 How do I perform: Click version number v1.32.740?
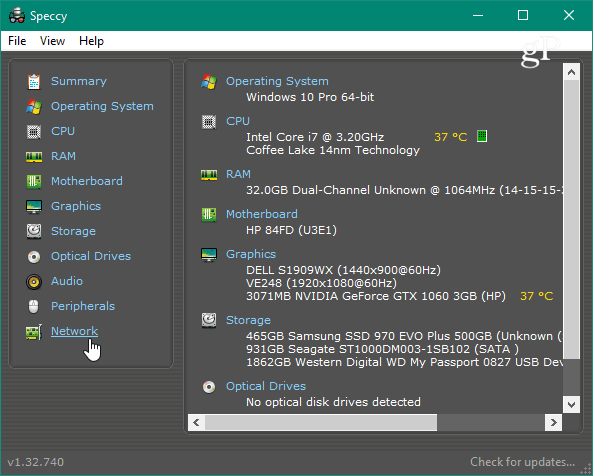click(36, 462)
